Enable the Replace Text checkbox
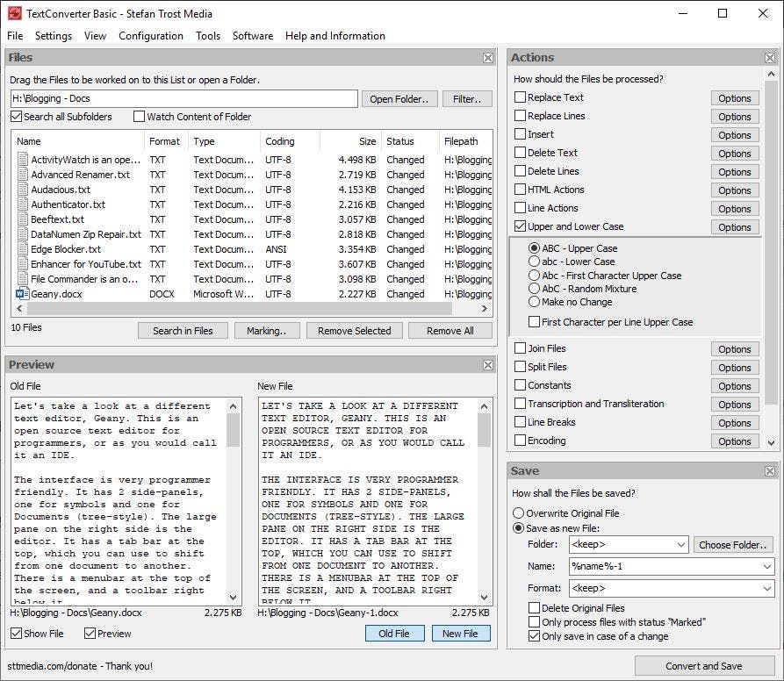 click(x=520, y=97)
